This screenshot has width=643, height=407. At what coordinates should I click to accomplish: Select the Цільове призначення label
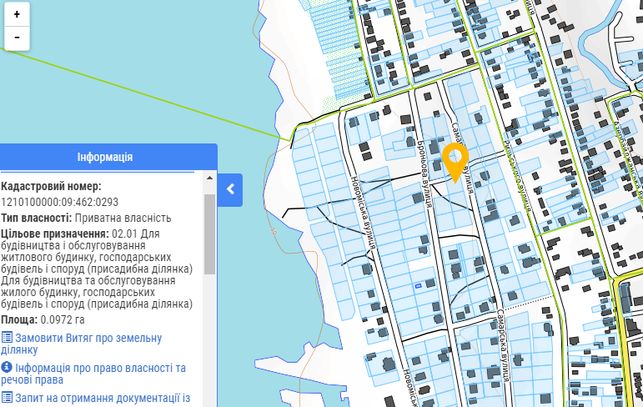coord(55,233)
